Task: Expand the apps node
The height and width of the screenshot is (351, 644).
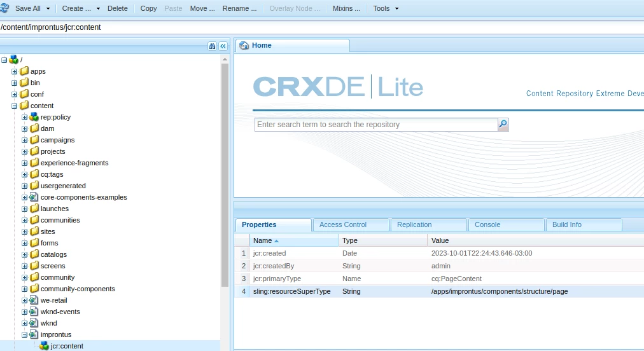Action: click(15, 71)
